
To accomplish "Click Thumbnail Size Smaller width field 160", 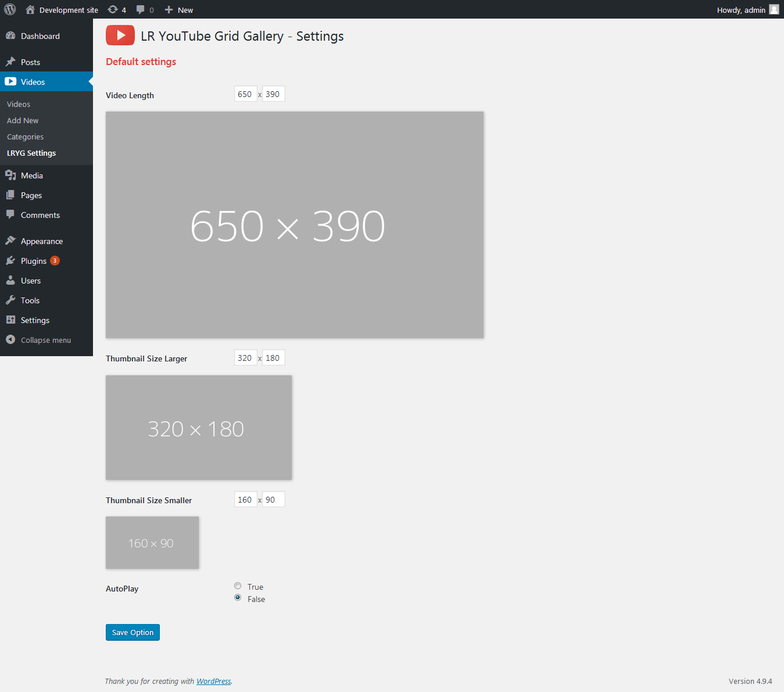I will click(x=246, y=500).
